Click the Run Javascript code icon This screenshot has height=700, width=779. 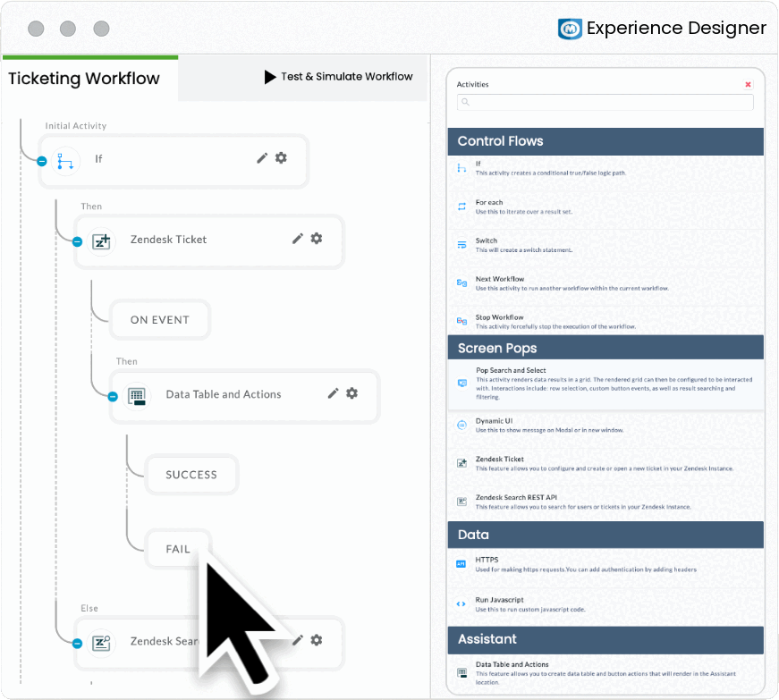[x=461, y=604]
